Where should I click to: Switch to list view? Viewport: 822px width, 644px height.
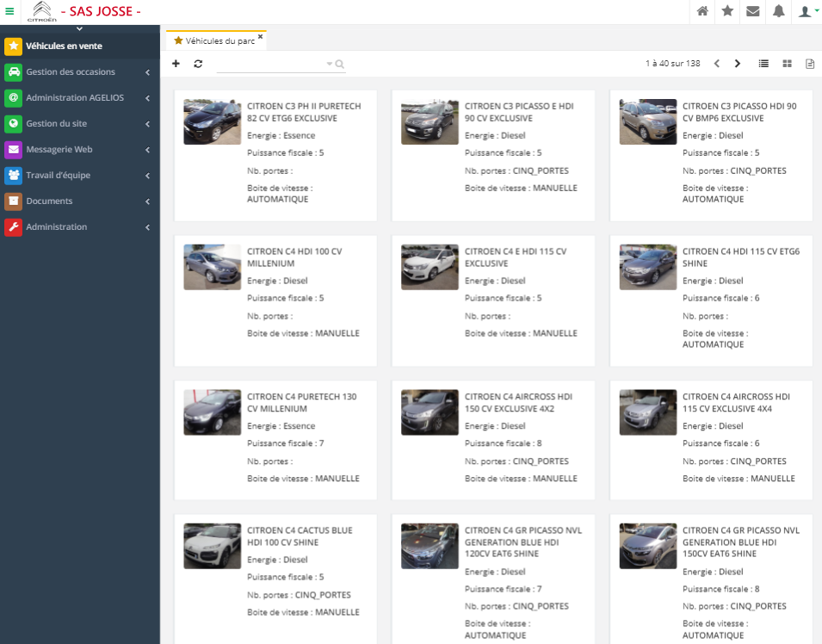[x=763, y=64]
